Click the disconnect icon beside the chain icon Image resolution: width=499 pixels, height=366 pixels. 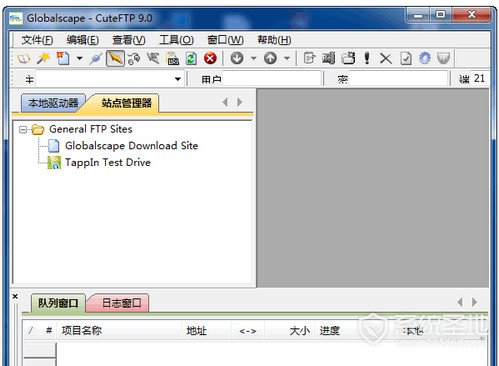click(x=153, y=59)
